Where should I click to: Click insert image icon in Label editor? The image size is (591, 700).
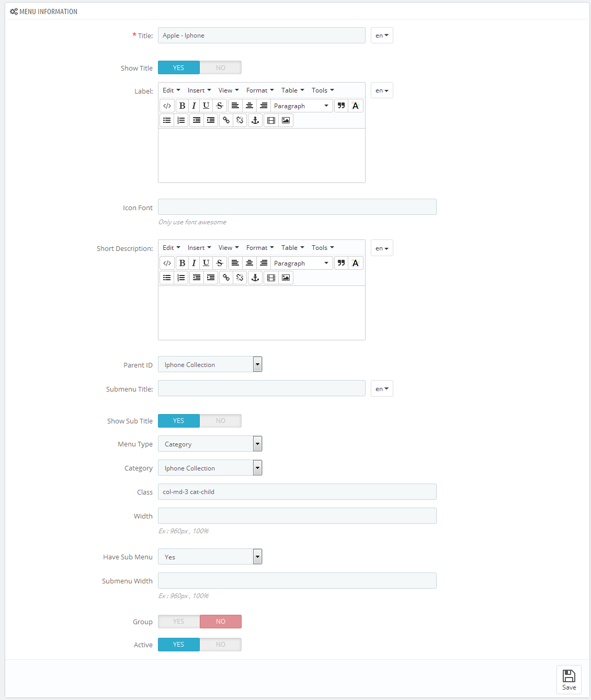coord(286,120)
